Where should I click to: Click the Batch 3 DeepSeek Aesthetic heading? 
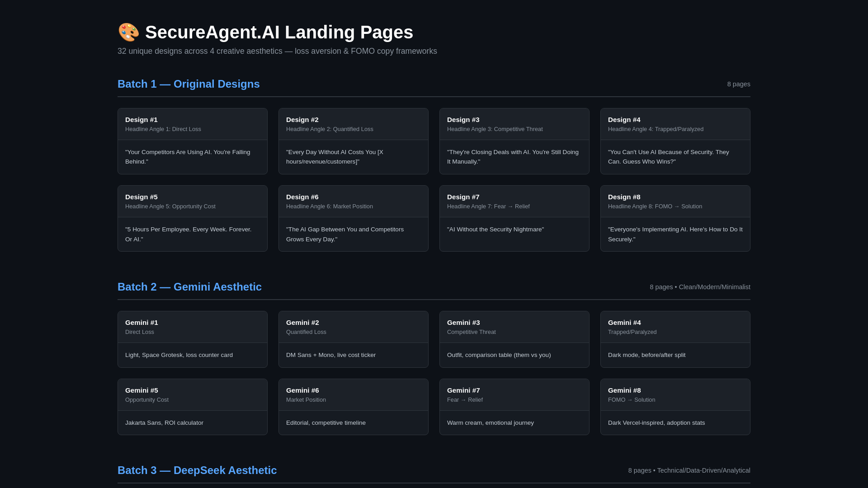[197, 470]
